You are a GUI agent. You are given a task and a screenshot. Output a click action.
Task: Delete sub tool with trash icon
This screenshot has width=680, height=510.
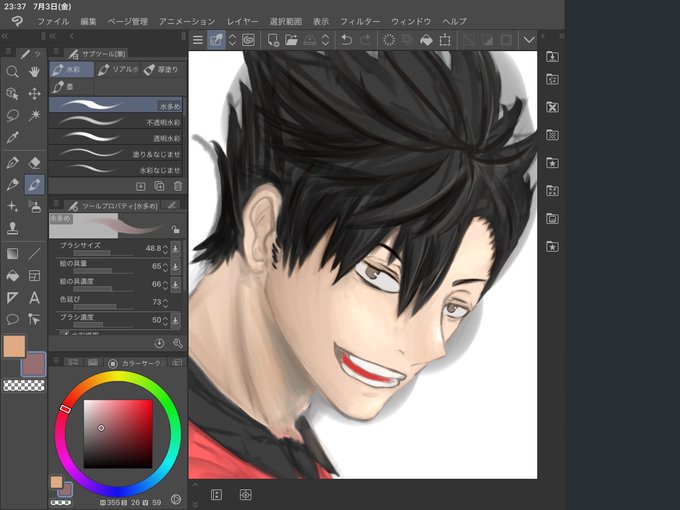pos(178,186)
